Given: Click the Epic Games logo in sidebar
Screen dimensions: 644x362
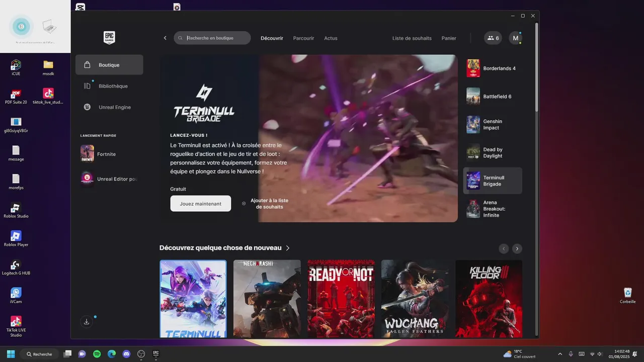Looking at the screenshot, I should tap(109, 38).
